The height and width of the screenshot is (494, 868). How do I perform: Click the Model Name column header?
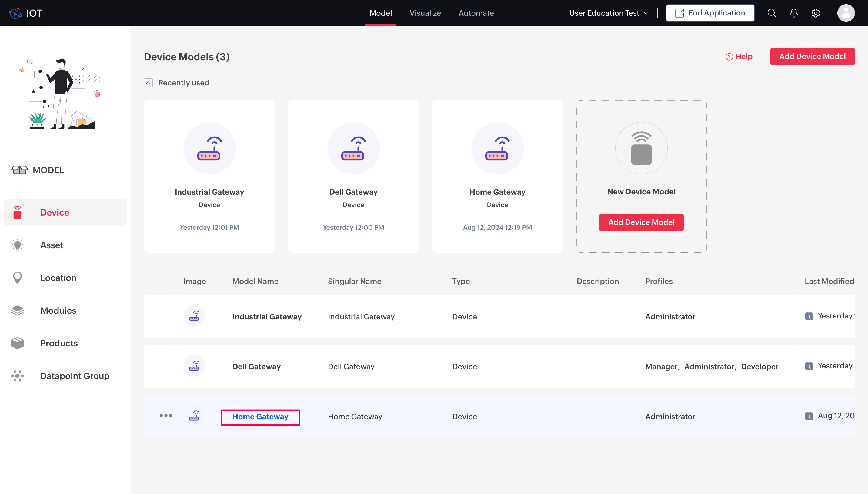click(x=255, y=281)
